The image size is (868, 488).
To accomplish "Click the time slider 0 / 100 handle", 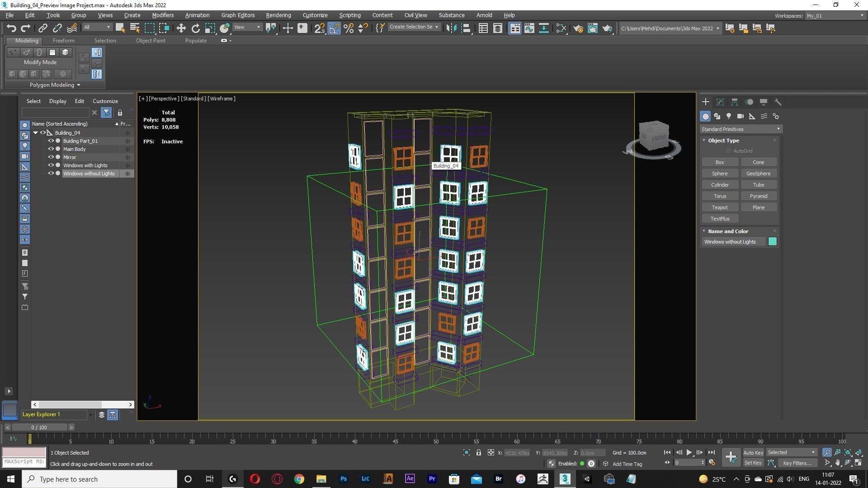I will (39, 427).
